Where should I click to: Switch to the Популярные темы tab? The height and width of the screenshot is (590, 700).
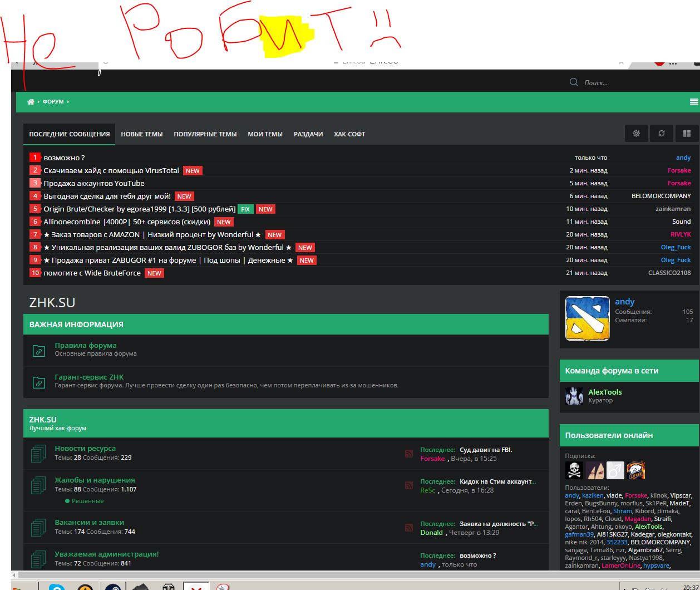(x=205, y=134)
